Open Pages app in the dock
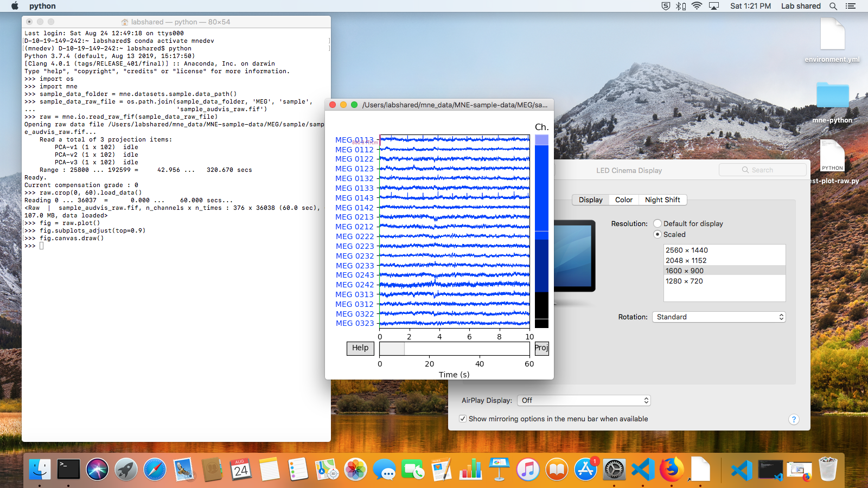The width and height of the screenshot is (868, 488). click(x=442, y=470)
